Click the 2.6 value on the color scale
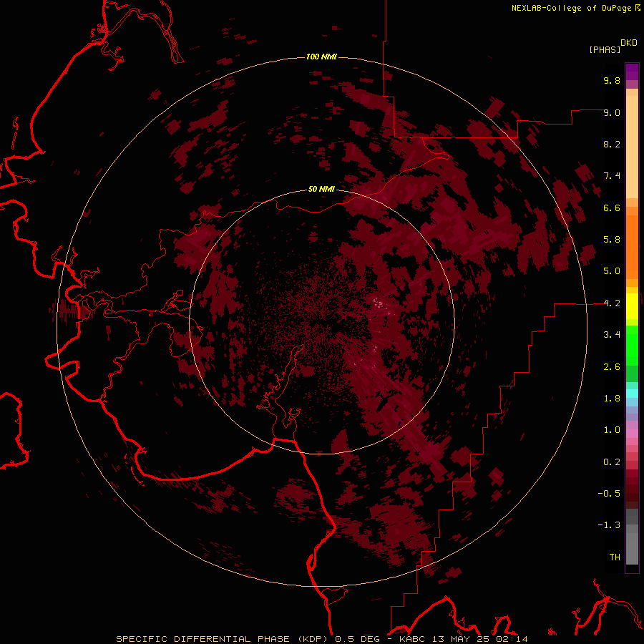 point(612,367)
